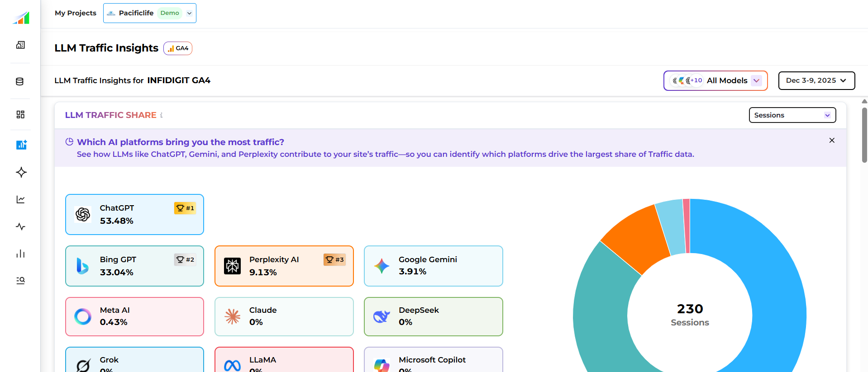Viewport: 868px width, 372px height.
Task: Open the Sessions metric dropdown
Action: click(792, 115)
